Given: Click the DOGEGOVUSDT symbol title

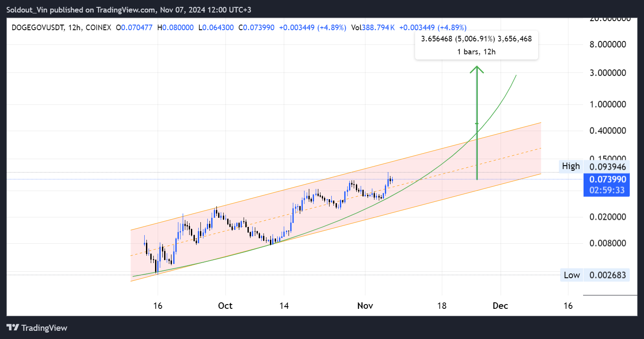Looking at the screenshot, I should click(38, 28).
